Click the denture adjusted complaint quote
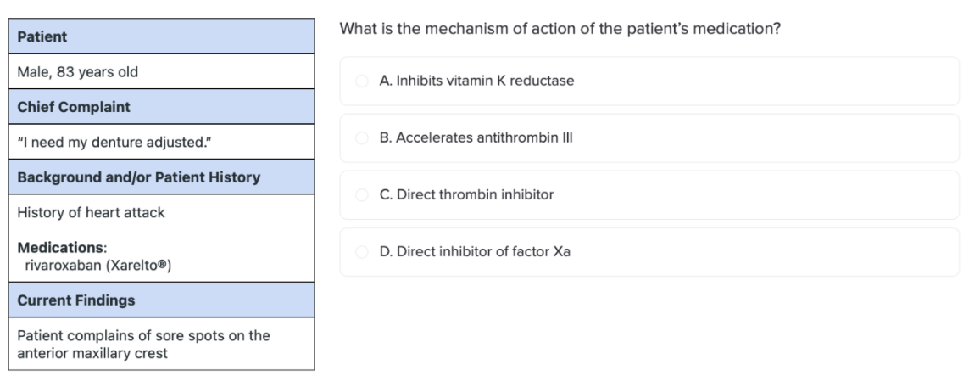The image size is (980, 387). coord(114,143)
